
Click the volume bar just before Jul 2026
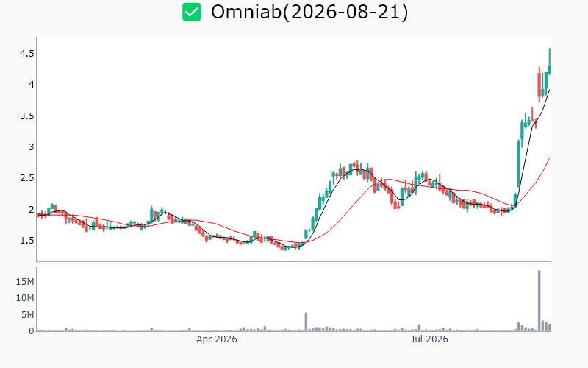click(419, 328)
